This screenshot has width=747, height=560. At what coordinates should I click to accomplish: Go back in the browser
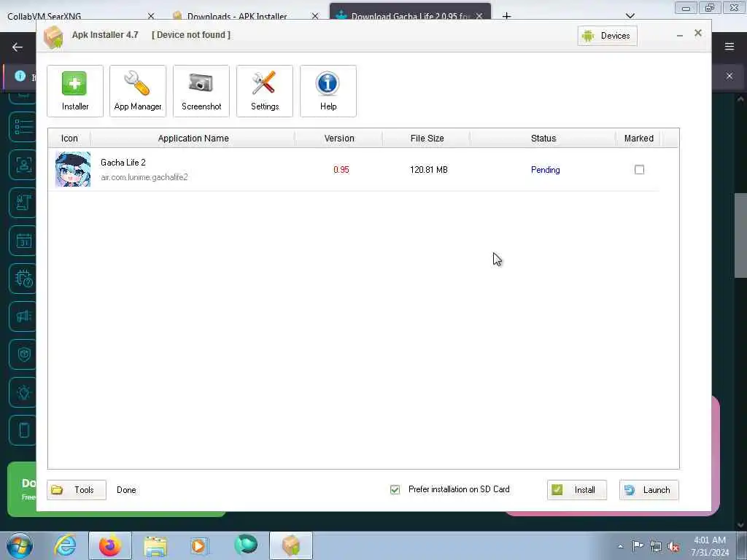18,47
